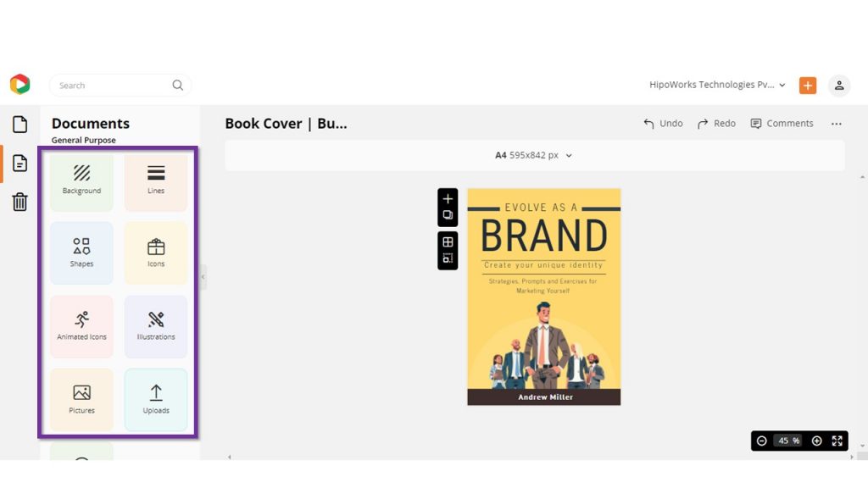Click the General Purpose label
Image resolution: width=868 pixels, height=488 pixels.
(x=84, y=140)
